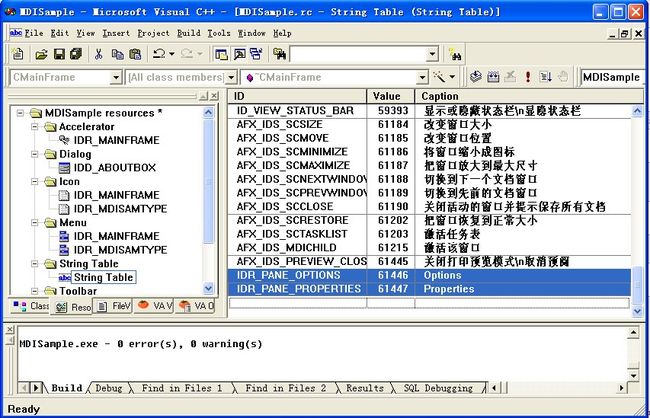Viewport: 650px width, 418px height.
Task: Switch to the Class view tab
Action: [29, 306]
